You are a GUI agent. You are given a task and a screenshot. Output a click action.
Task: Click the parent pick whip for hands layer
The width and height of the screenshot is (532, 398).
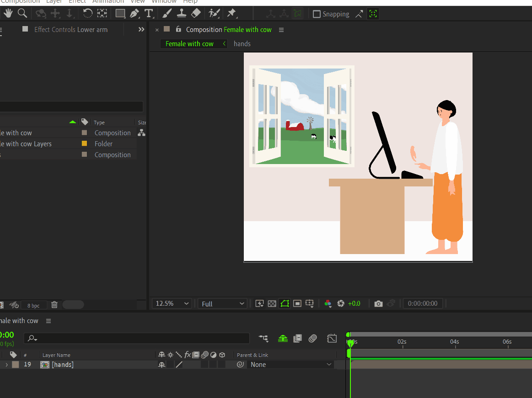(240, 365)
